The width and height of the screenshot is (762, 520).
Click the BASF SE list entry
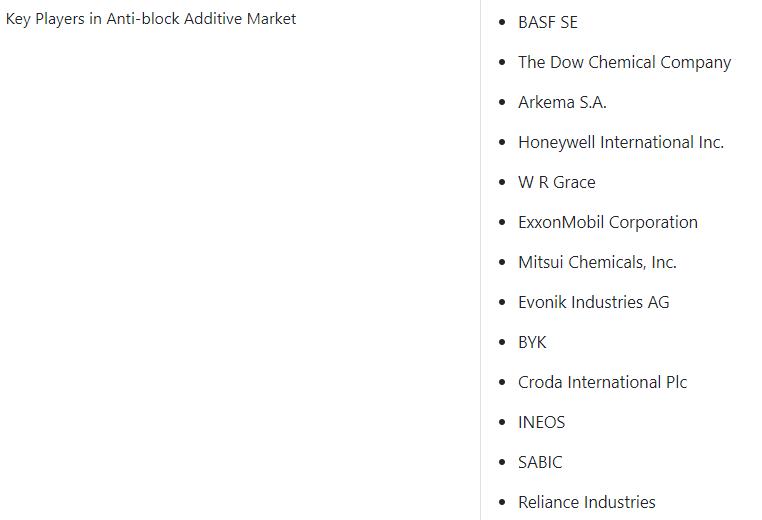click(x=548, y=22)
